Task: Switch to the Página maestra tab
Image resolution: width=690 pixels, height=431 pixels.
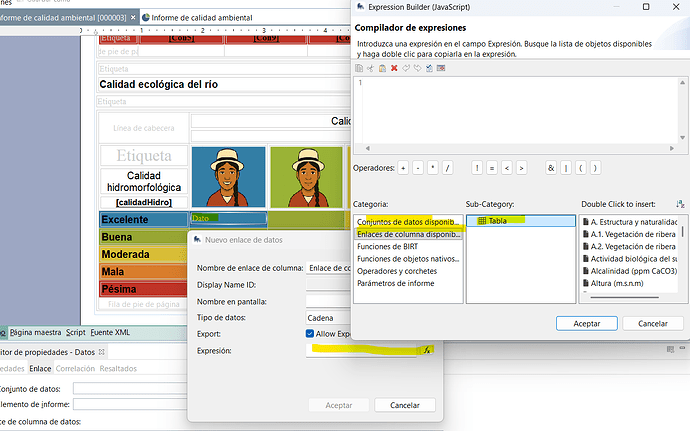Action: pyautogui.click(x=35, y=331)
